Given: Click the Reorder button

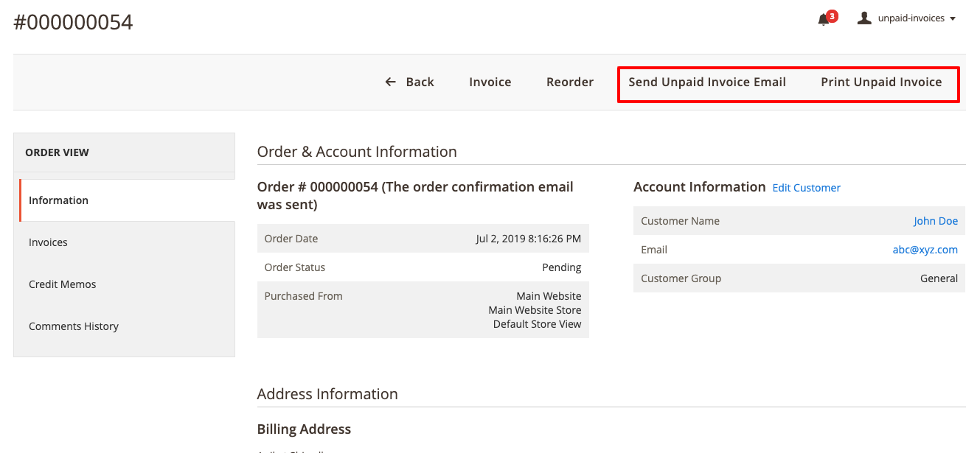Looking at the screenshot, I should click(x=569, y=82).
